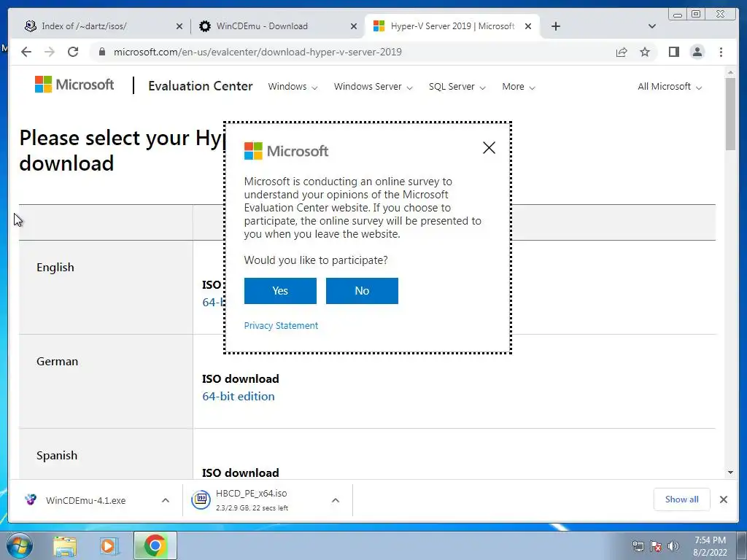Open Windows Media Player from taskbar
The width and height of the screenshot is (747, 560).
click(x=109, y=545)
